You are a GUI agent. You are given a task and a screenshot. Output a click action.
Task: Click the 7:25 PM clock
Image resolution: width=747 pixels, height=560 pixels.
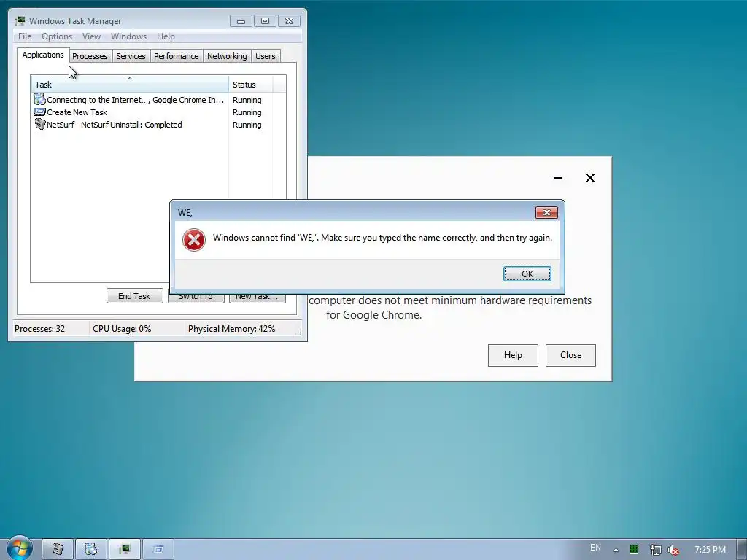point(710,550)
